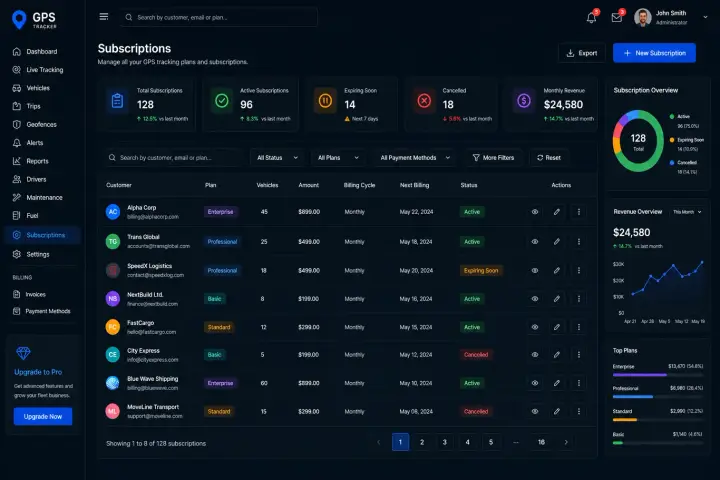View Trans Global with eye icon

click(534, 241)
